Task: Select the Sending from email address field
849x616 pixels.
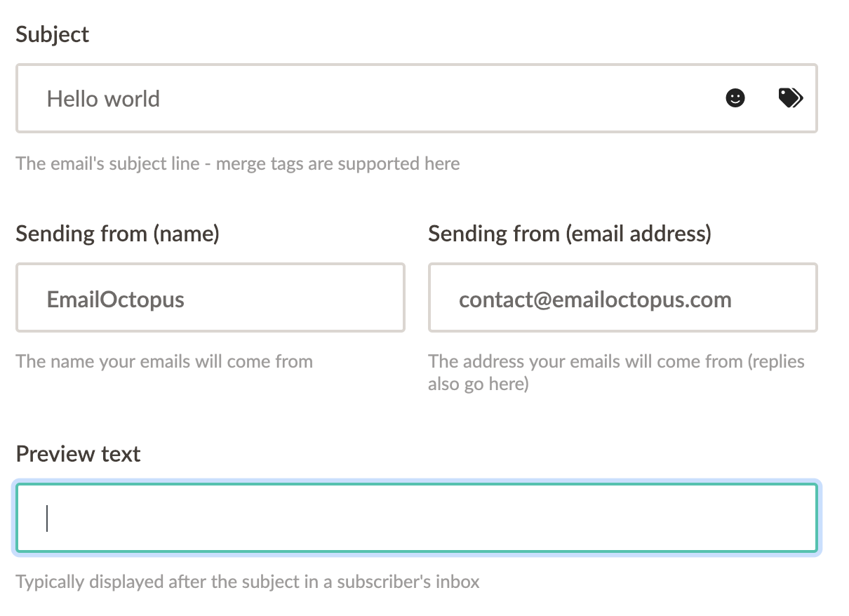Action: [x=623, y=297]
